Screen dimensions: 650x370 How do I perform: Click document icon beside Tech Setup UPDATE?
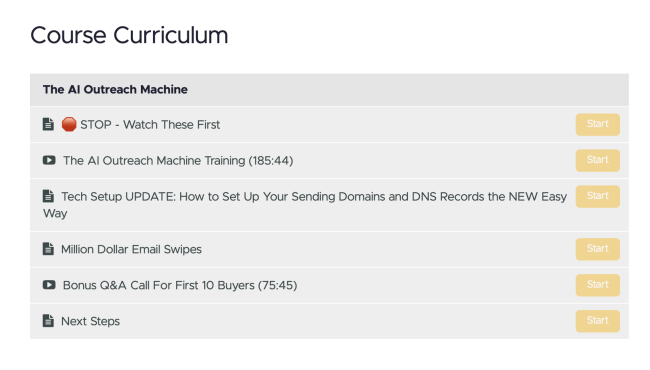click(48, 196)
